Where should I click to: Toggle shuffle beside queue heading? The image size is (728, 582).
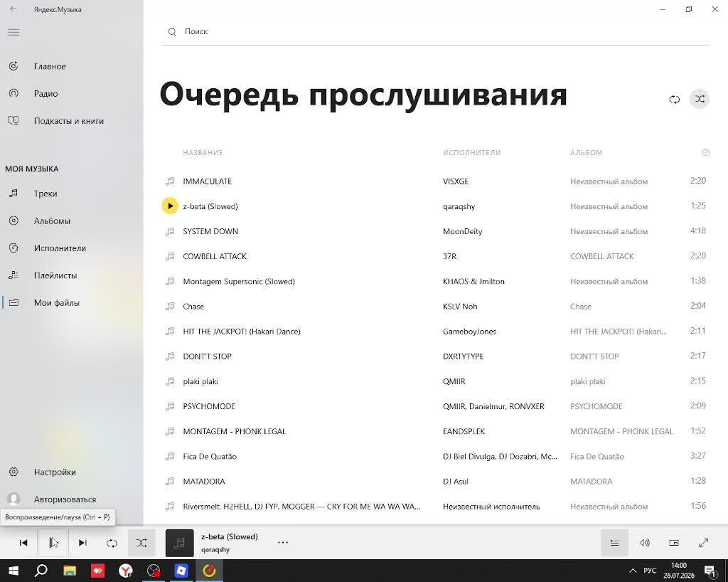tap(700, 99)
